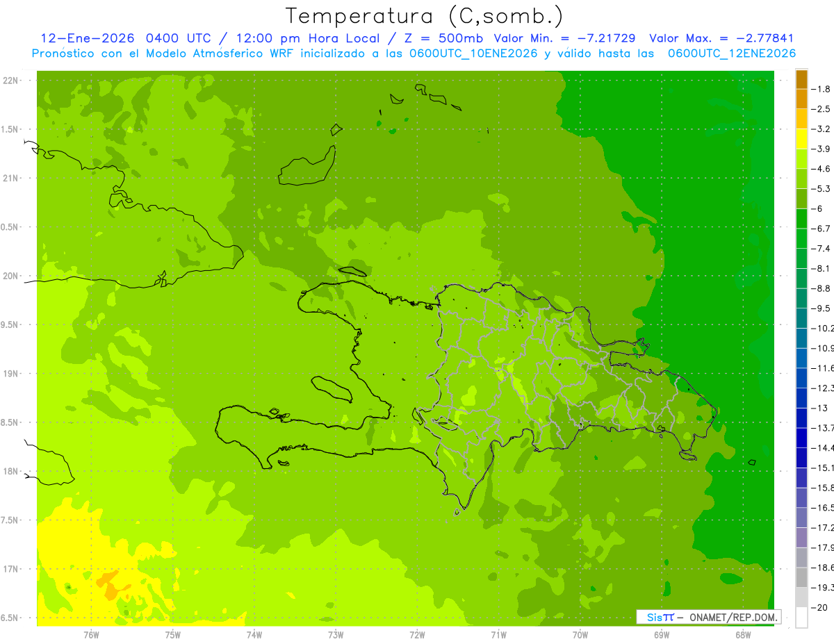Click the latitude label '20N'
The width and height of the screenshot is (834, 644).
coord(10,276)
